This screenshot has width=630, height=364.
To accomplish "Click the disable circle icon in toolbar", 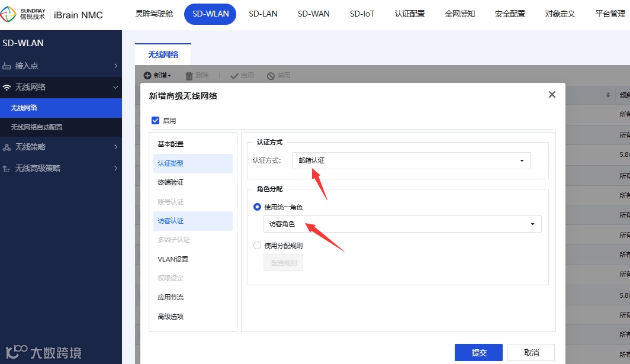I will click(271, 76).
